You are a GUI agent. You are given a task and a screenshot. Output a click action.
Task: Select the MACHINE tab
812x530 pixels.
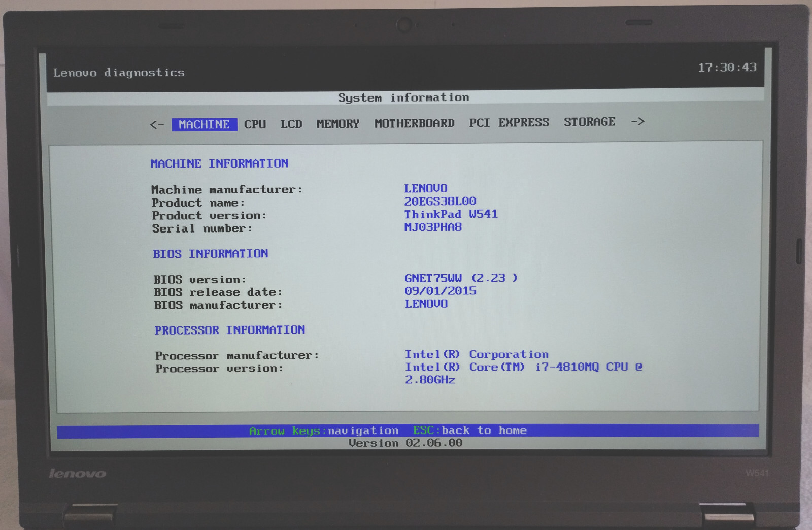point(205,124)
